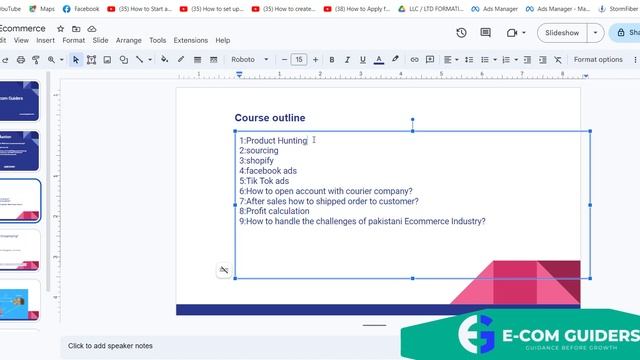Image resolution: width=640 pixels, height=360 pixels.
Task: Click the Format options button
Action: 598,60
